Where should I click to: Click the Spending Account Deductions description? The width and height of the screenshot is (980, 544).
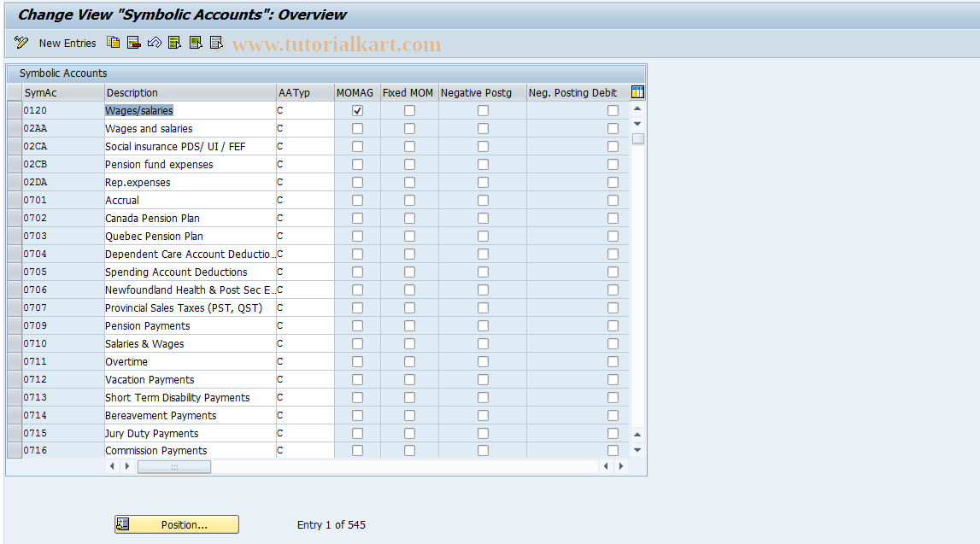(x=190, y=272)
